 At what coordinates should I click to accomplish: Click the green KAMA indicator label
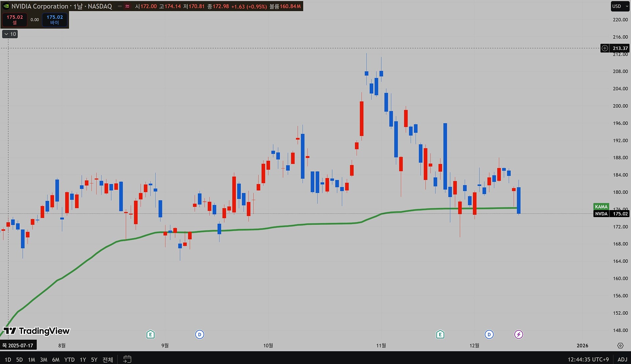pos(601,206)
